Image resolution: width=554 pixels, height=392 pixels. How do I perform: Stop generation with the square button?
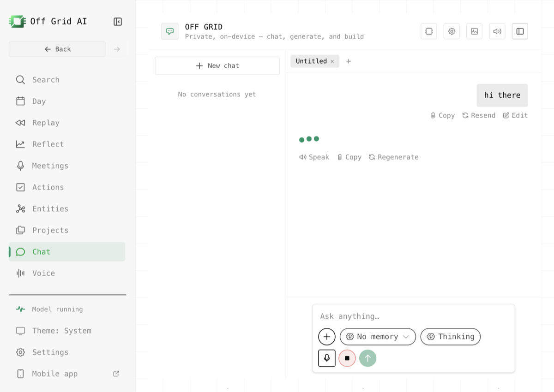pos(347,358)
